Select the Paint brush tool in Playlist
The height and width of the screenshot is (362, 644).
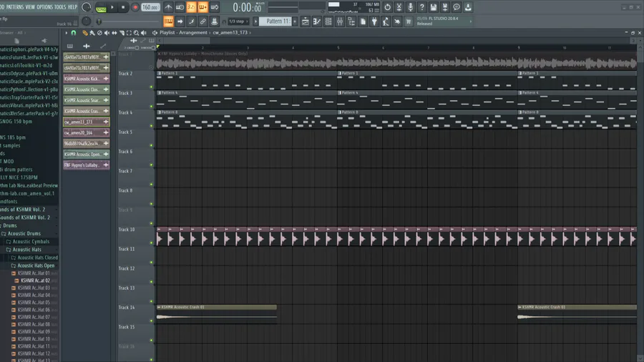[x=92, y=33]
